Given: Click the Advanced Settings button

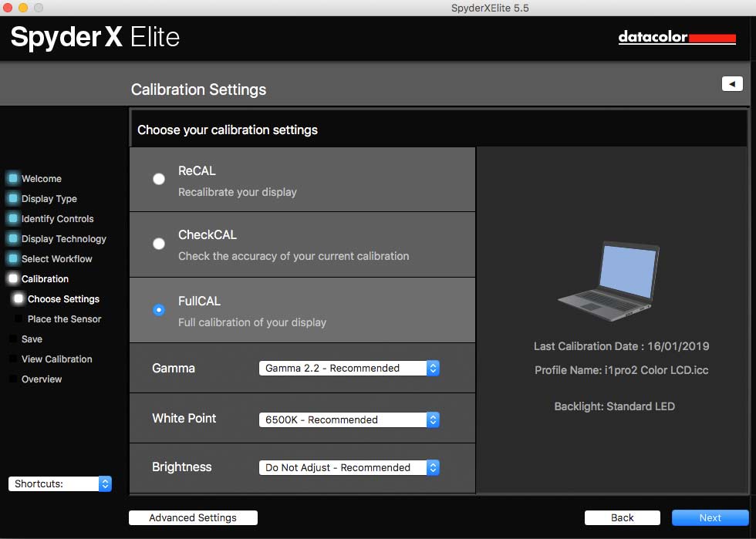Looking at the screenshot, I should pyautogui.click(x=193, y=517).
